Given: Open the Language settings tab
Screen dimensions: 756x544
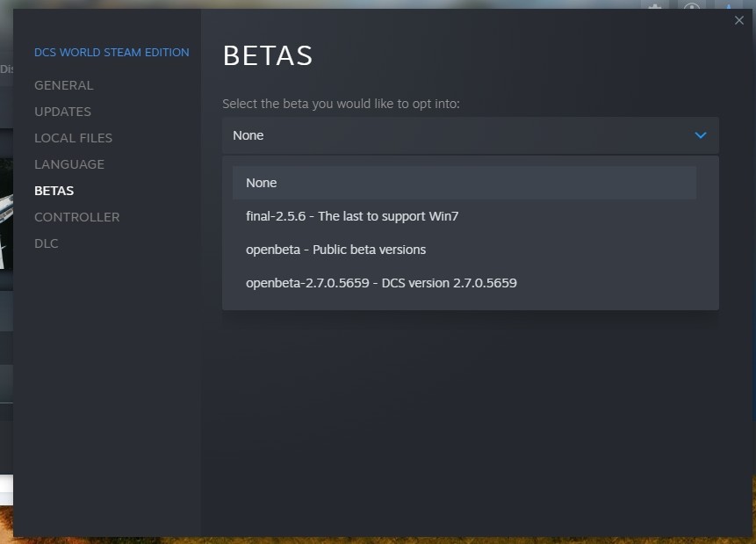Looking at the screenshot, I should point(69,164).
